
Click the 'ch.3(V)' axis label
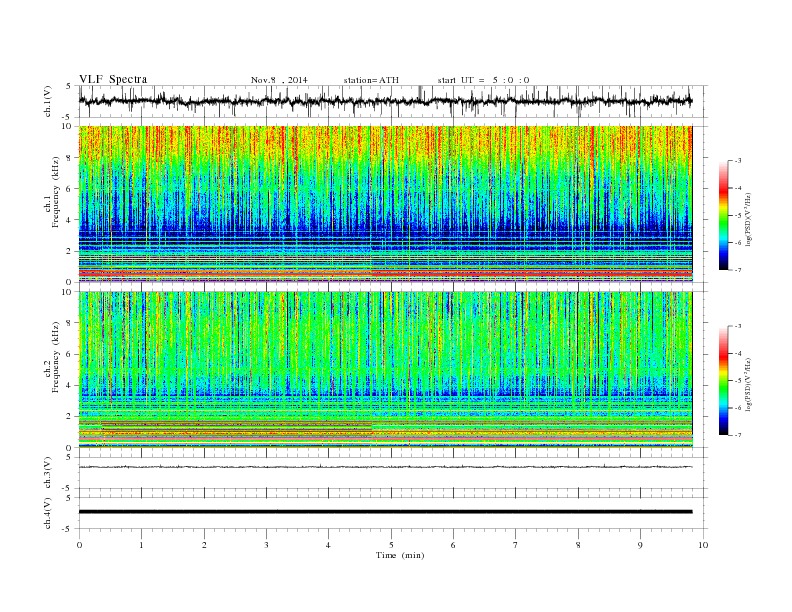(47, 473)
